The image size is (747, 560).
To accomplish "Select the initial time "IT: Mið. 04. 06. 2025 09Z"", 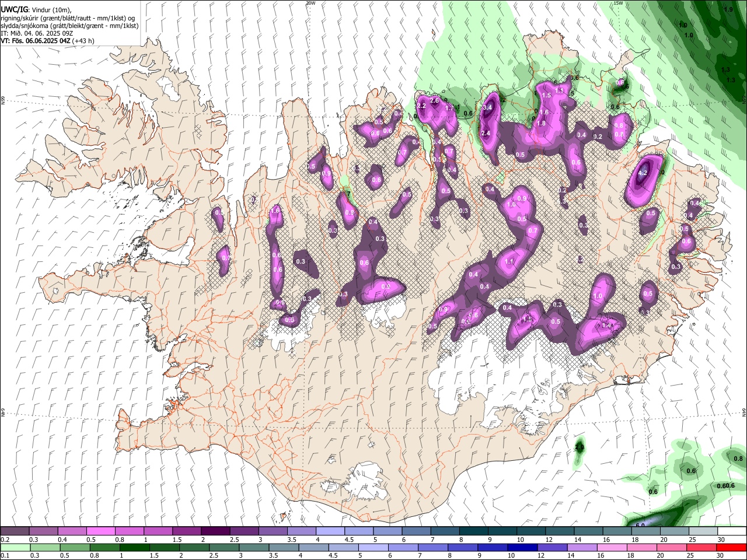I will (36, 33).
